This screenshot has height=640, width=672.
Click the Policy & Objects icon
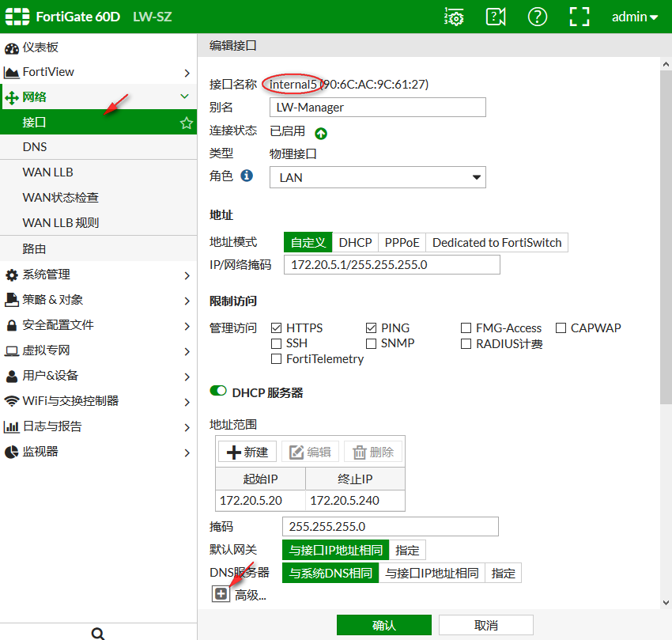[x=12, y=300]
